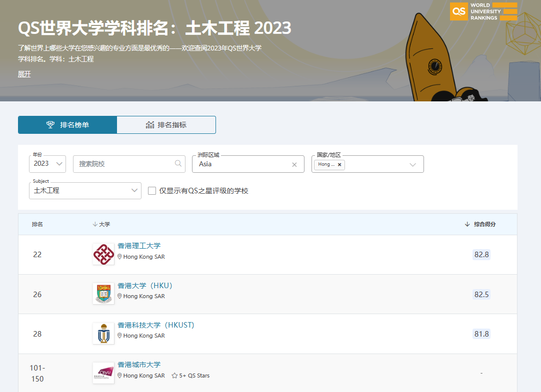
Task: Click Hong Kong SAR under 香港理工大学
Action: (144, 257)
